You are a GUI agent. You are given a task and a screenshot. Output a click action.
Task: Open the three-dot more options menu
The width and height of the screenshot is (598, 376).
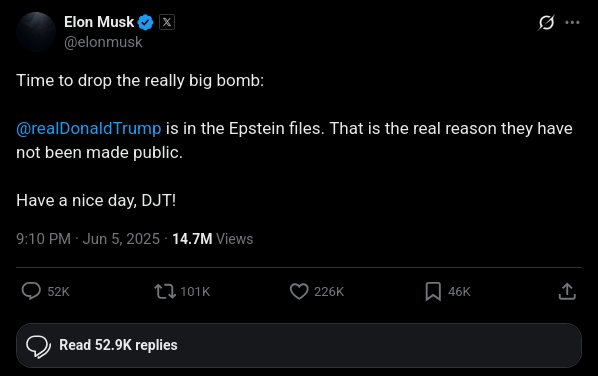[572, 22]
